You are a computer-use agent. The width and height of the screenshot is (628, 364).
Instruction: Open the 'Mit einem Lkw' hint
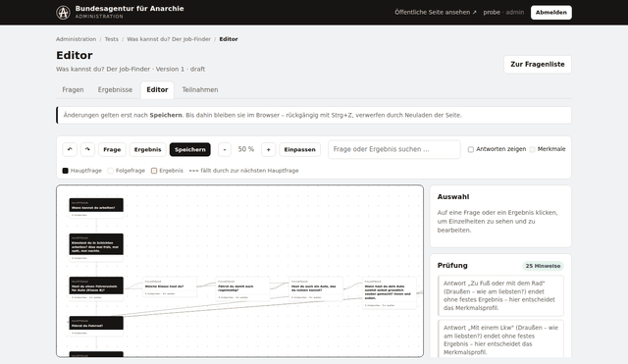pyautogui.click(x=500, y=338)
